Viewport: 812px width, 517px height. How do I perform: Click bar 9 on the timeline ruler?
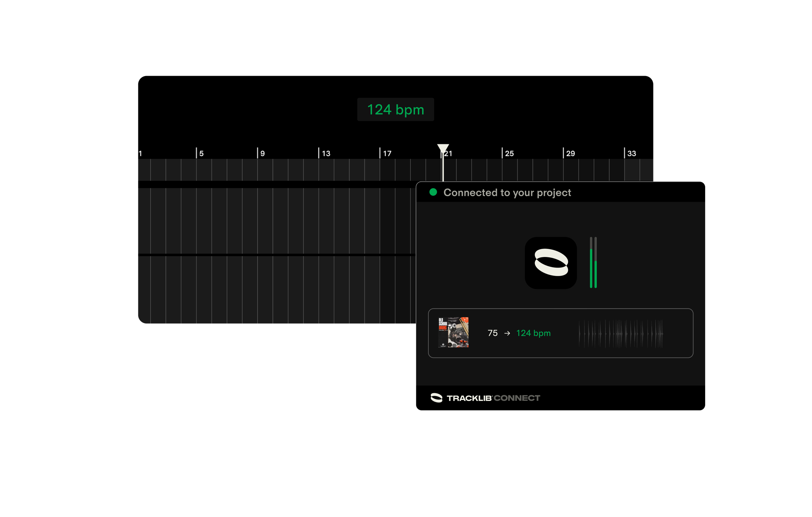[x=262, y=153]
